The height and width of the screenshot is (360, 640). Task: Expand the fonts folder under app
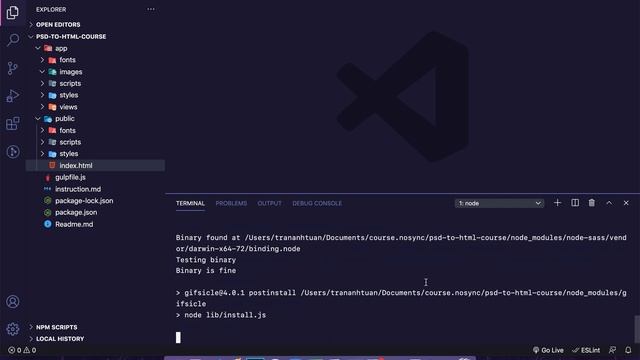pos(67,60)
